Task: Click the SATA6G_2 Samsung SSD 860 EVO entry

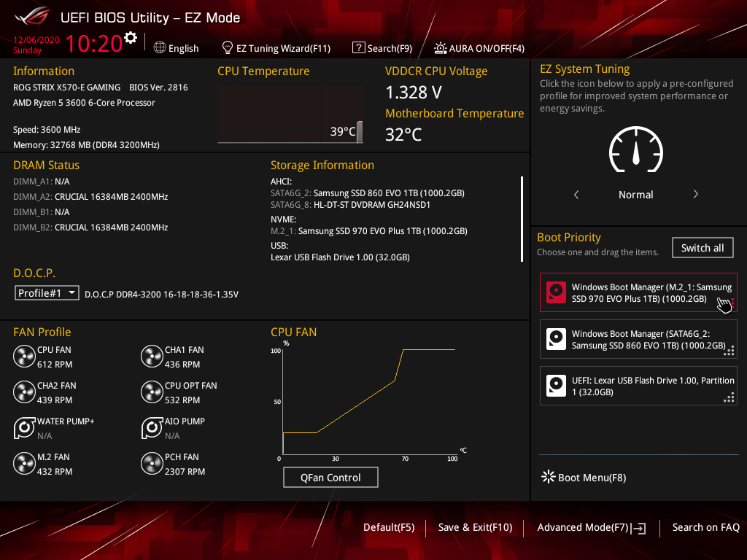Action: tap(368, 192)
